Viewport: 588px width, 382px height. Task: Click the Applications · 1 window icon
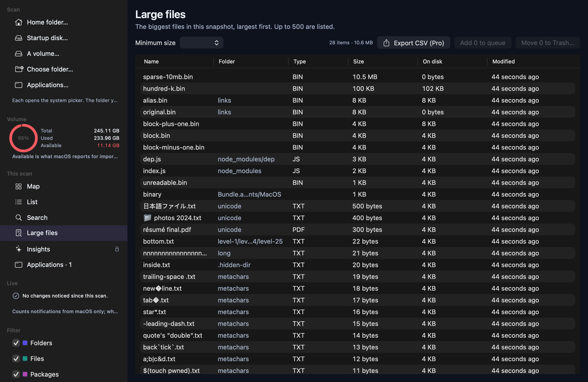(x=19, y=265)
